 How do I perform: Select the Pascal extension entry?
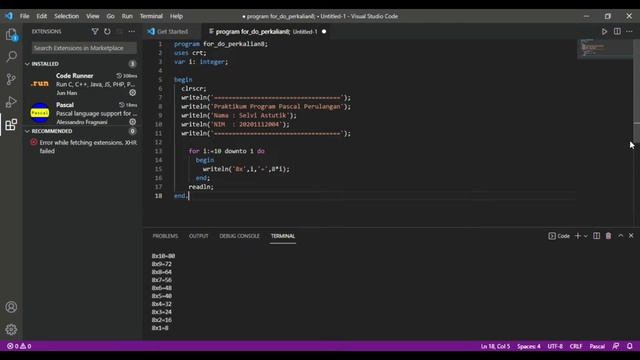click(x=82, y=113)
